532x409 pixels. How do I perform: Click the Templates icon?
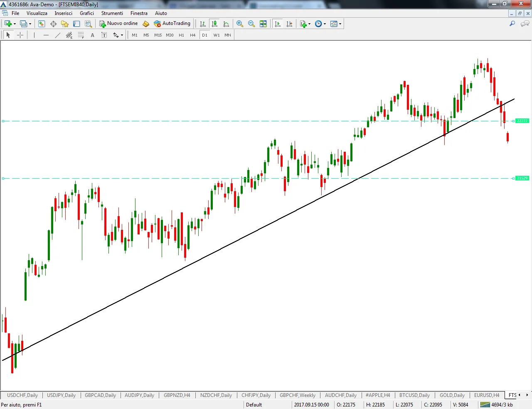coord(334,24)
